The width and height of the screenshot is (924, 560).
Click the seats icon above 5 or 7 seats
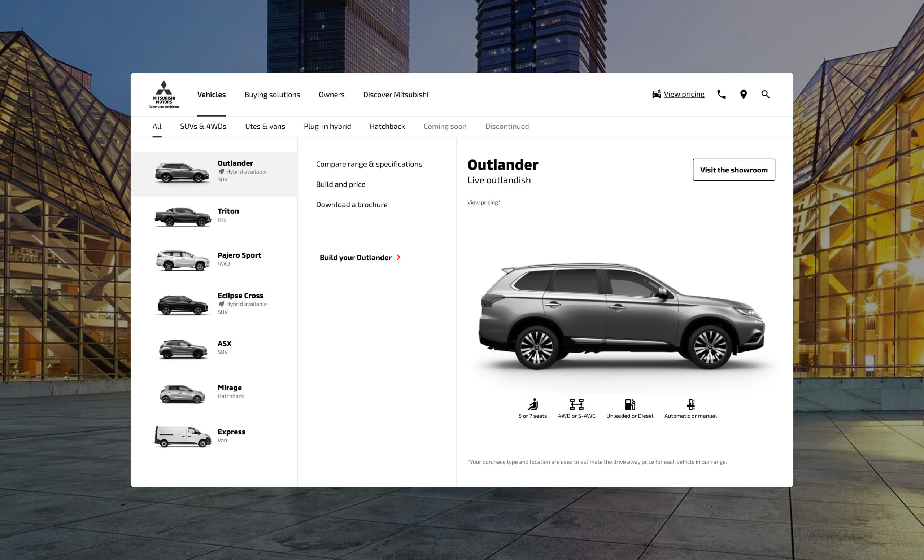pos(533,404)
